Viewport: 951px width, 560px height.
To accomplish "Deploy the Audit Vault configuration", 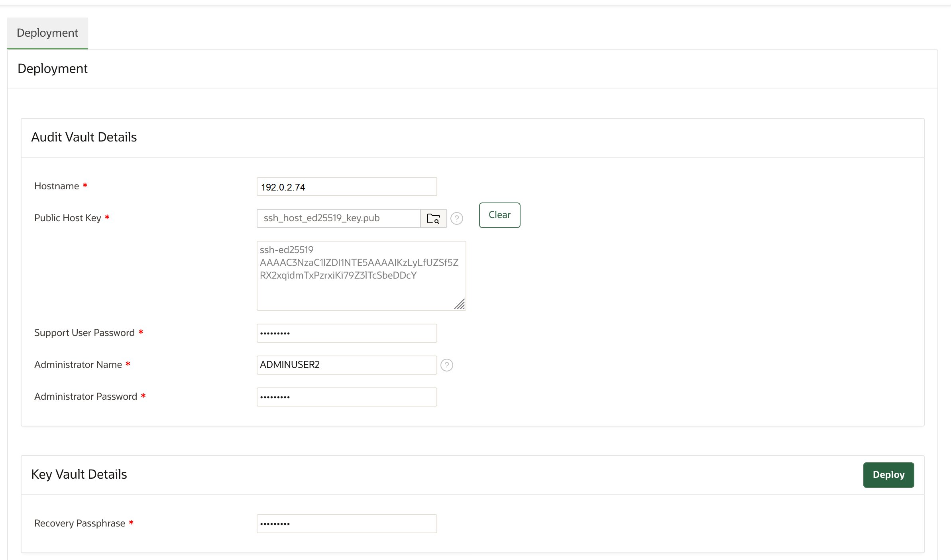I will pos(888,475).
